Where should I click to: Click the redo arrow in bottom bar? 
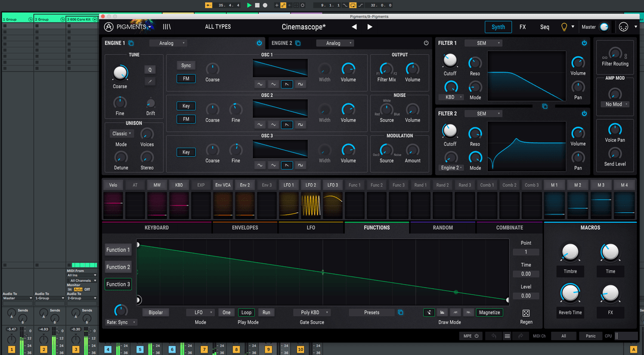(521, 336)
